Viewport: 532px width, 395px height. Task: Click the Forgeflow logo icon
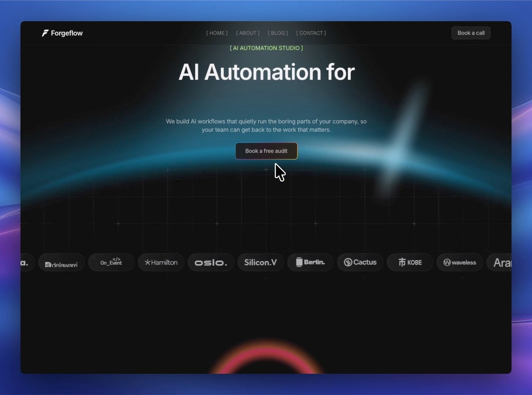click(45, 33)
